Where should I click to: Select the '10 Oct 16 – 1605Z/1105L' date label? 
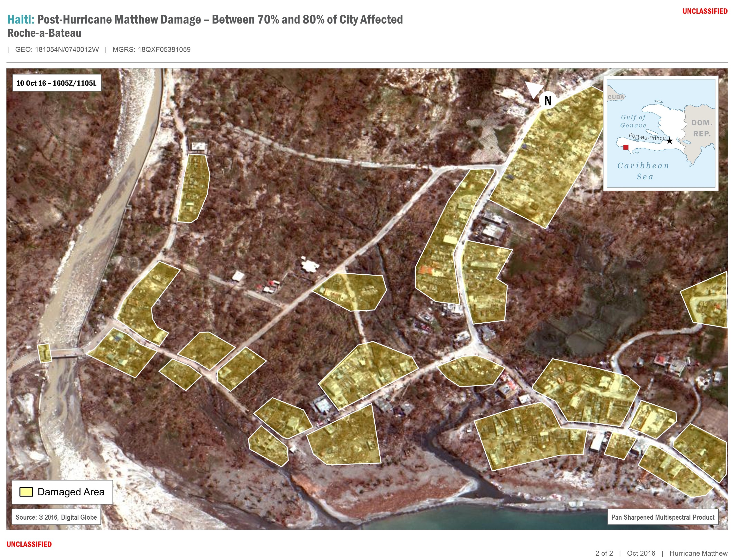[56, 83]
